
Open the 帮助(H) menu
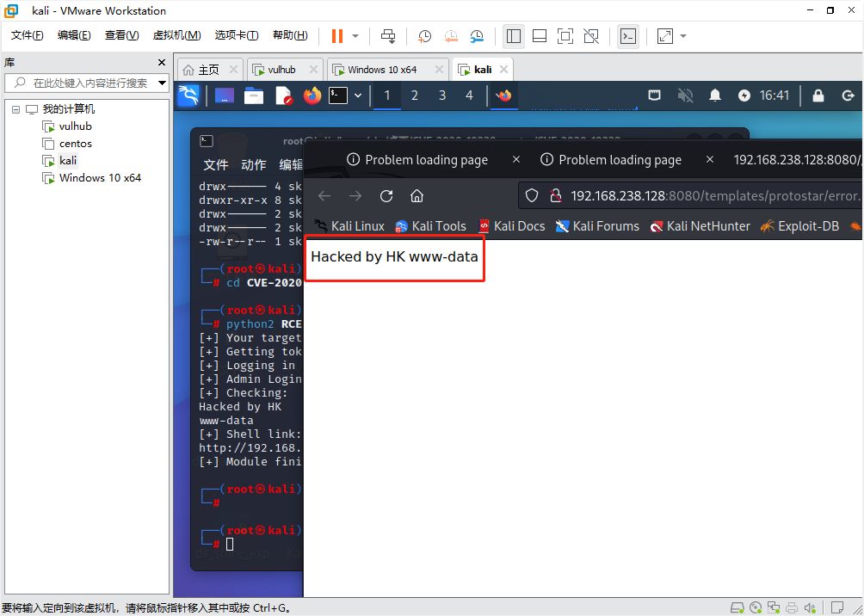290,35
